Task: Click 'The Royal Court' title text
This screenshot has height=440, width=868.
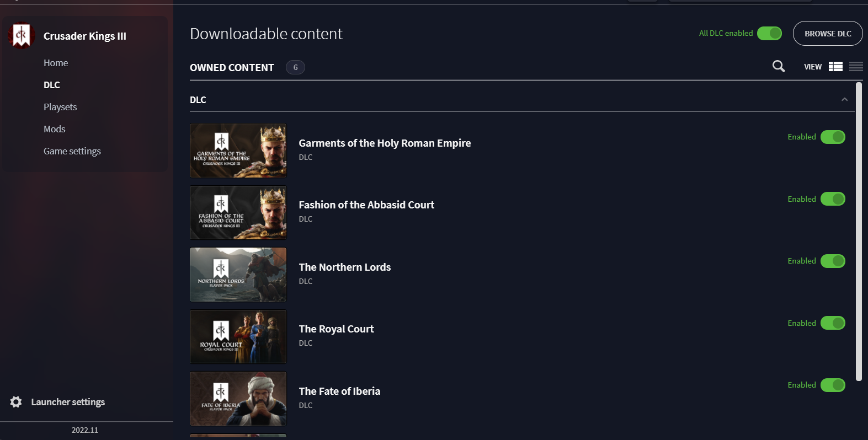Action: tap(337, 329)
